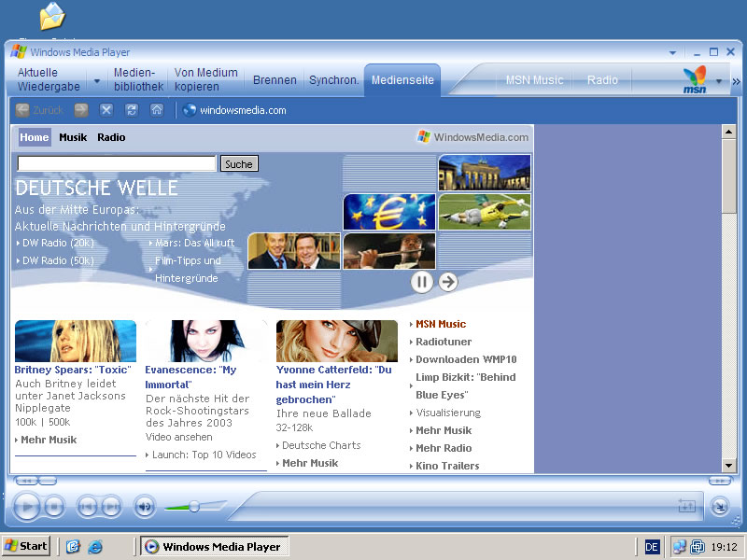Click the browser Stop (X) icon
The width and height of the screenshot is (747, 560).
tap(106, 110)
